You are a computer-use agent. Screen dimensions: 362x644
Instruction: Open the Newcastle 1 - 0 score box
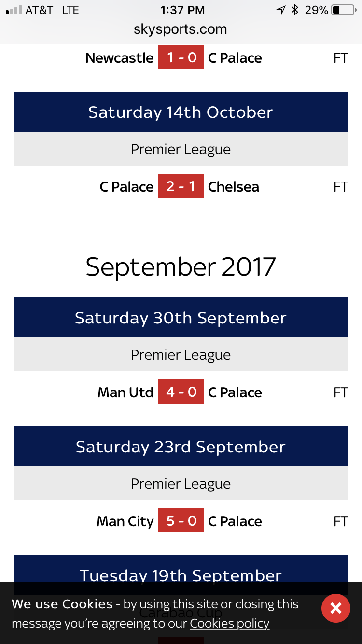point(181,58)
